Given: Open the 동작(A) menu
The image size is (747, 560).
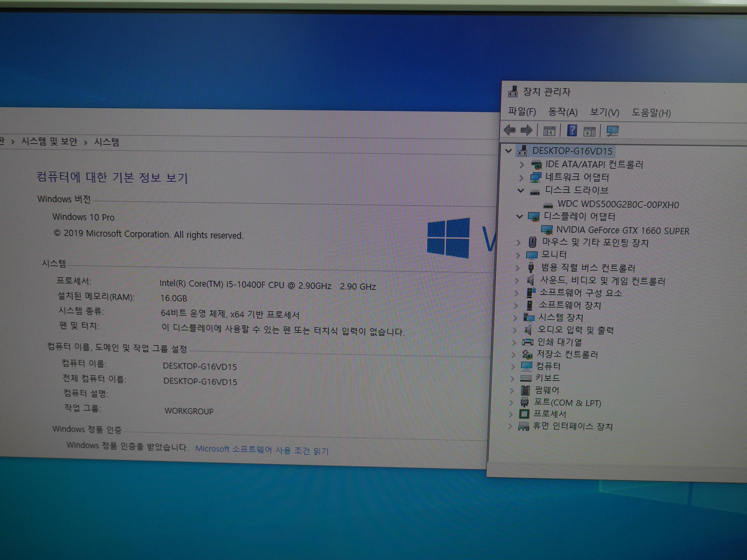Looking at the screenshot, I should click(563, 112).
